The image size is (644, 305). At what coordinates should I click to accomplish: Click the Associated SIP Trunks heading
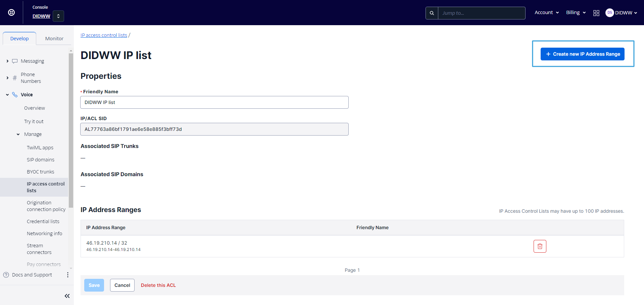(x=109, y=146)
